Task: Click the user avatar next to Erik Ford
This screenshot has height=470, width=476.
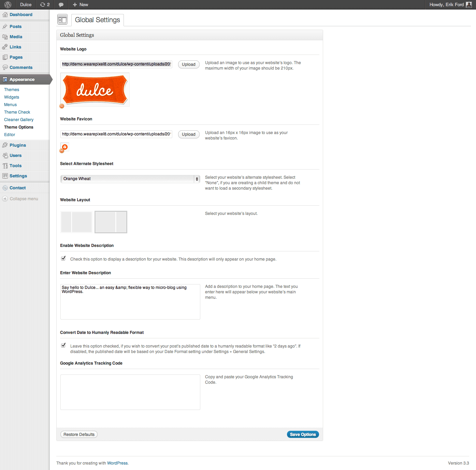Action: tap(469, 5)
